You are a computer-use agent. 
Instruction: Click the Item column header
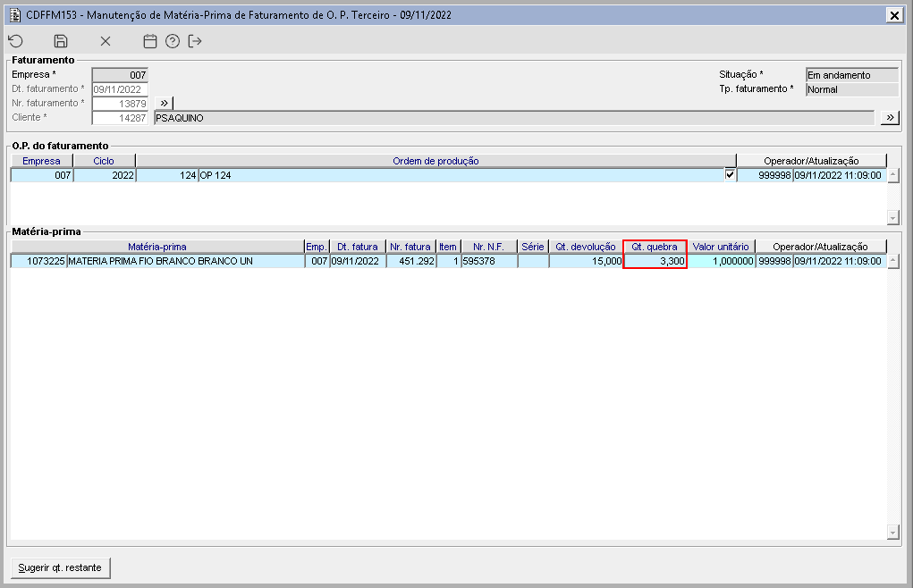(x=448, y=247)
